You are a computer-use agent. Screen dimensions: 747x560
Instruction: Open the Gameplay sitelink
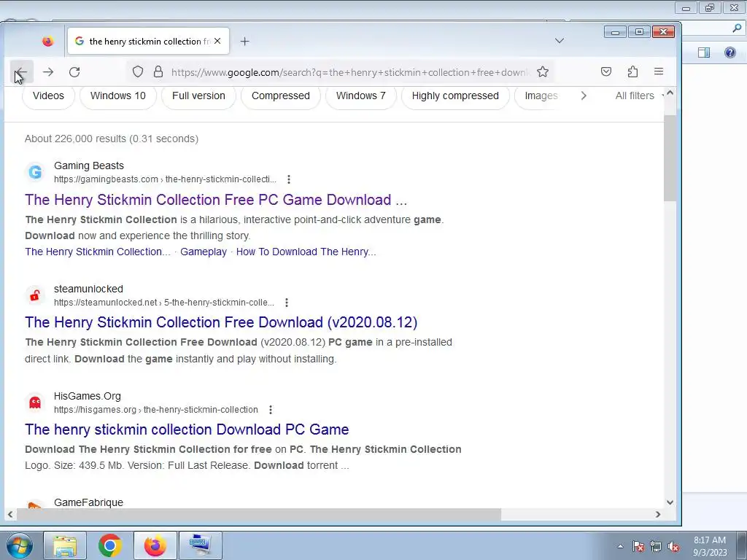click(x=204, y=252)
